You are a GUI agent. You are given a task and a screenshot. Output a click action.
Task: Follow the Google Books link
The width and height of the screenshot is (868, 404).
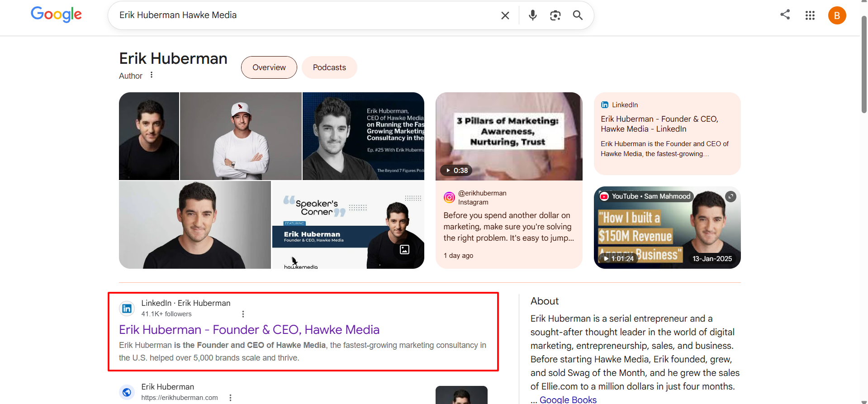pos(568,399)
